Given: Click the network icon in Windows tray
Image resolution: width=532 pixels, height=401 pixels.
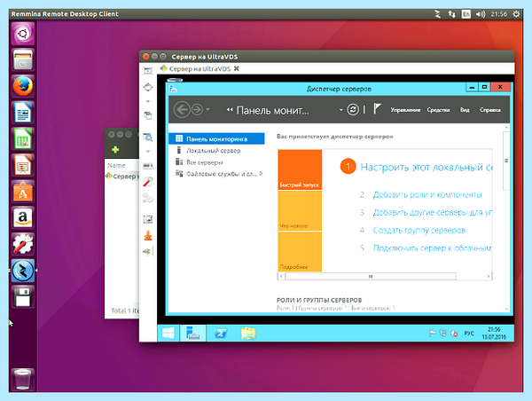Looking at the screenshot, I should [x=443, y=333].
